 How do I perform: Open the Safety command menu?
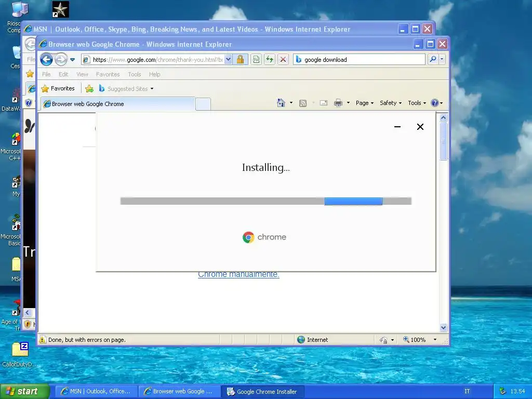(391, 103)
